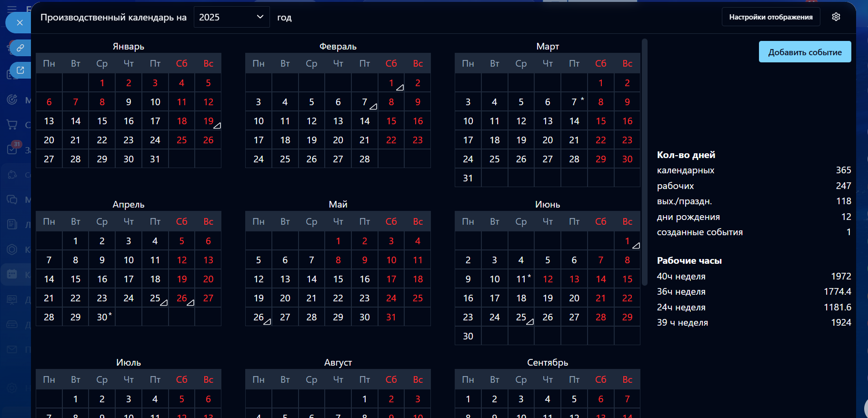Select August 1 in the calendar
Screen dimensions: 868x418
point(365,399)
